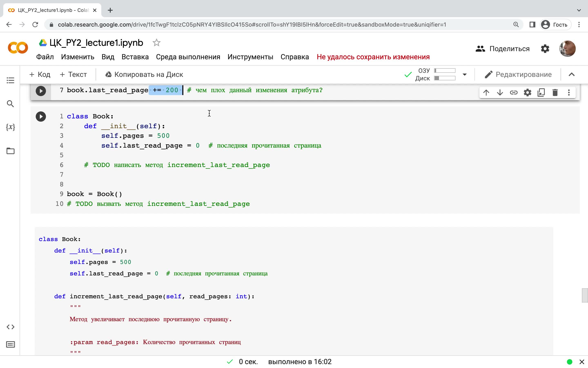
Task: Select the ЦК_PY2_lecture1.ipynb - Colab tab
Action: pyautogui.click(x=52, y=10)
